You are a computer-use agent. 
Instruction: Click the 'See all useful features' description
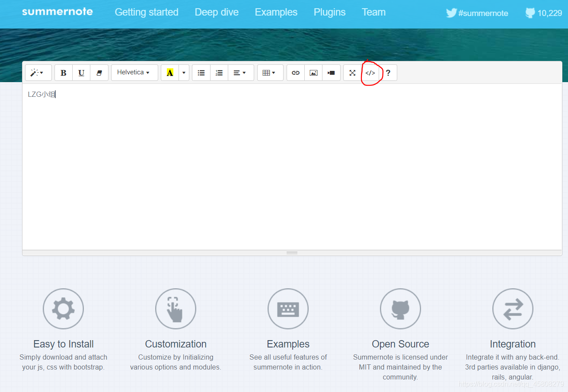pyautogui.click(x=288, y=362)
